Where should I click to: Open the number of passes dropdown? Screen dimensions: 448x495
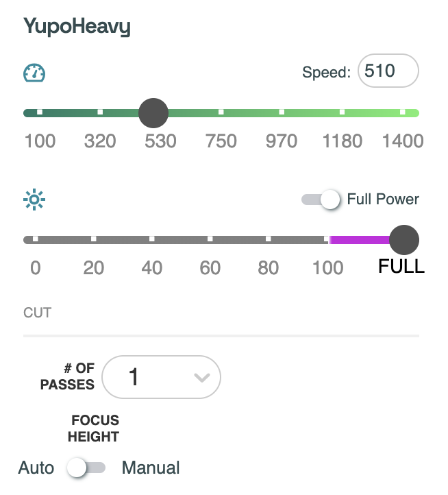[x=162, y=377]
